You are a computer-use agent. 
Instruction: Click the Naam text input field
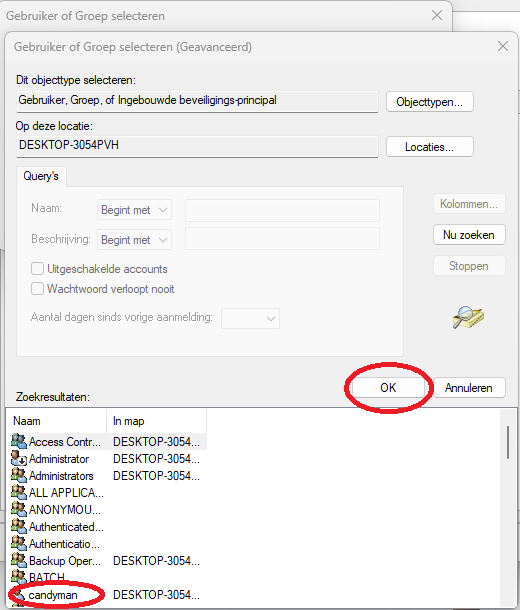click(282, 210)
